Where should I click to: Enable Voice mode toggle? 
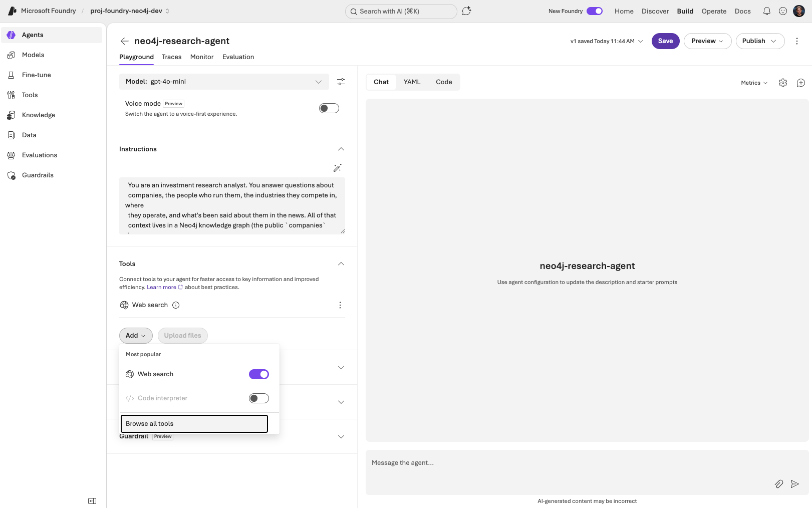[x=329, y=108]
